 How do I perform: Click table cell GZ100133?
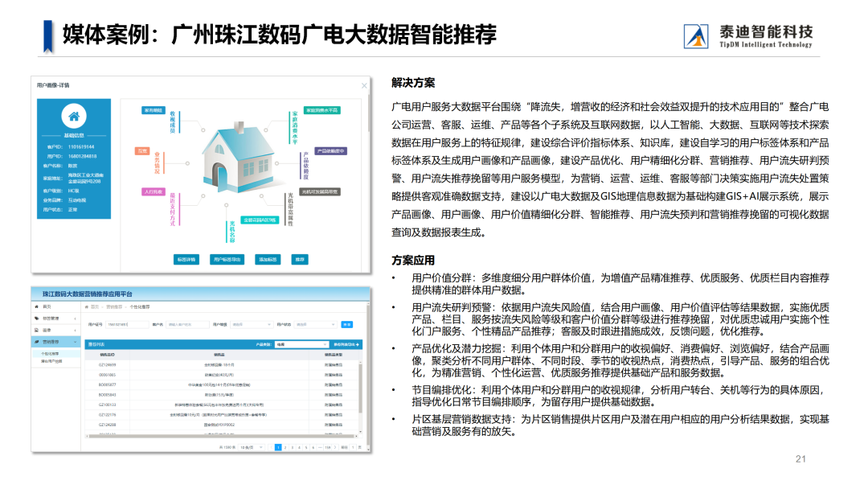(108, 405)
